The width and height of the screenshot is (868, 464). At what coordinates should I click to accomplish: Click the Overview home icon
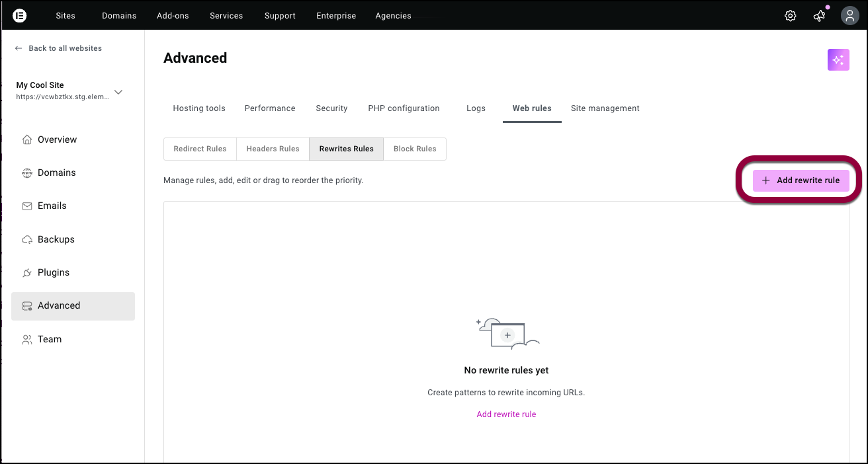tap(27, 139)
